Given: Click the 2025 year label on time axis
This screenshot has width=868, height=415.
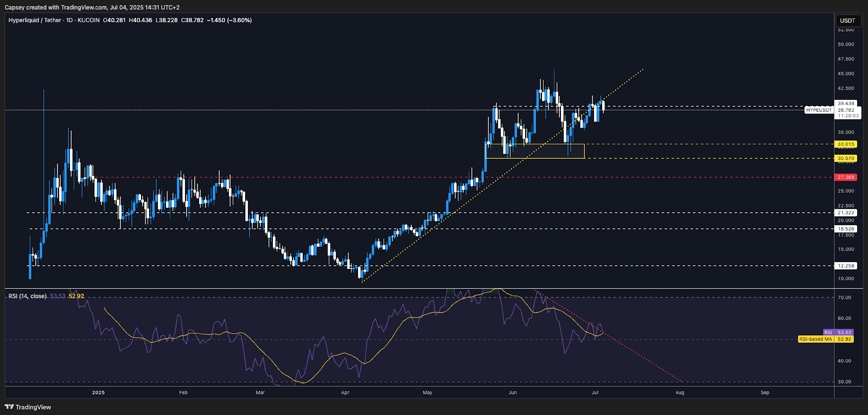Looking at the screenshot, I should pyautogui.click(x=98, y=392).
